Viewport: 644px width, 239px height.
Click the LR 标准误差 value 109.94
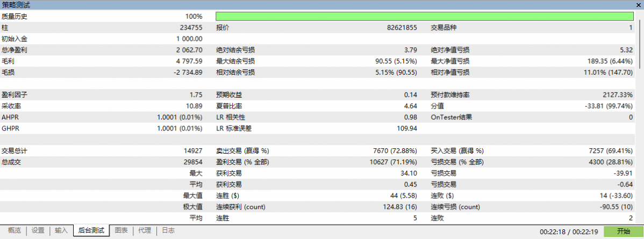click(408, 128)
